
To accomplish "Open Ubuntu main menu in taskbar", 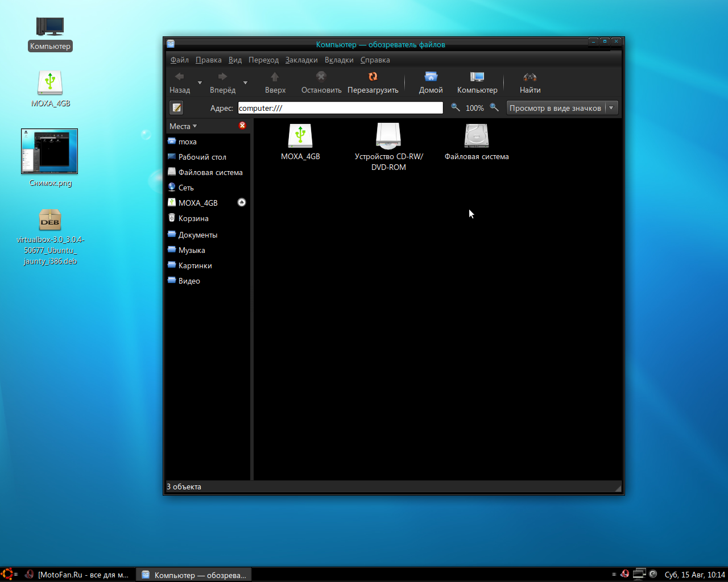I will (7, 574).
